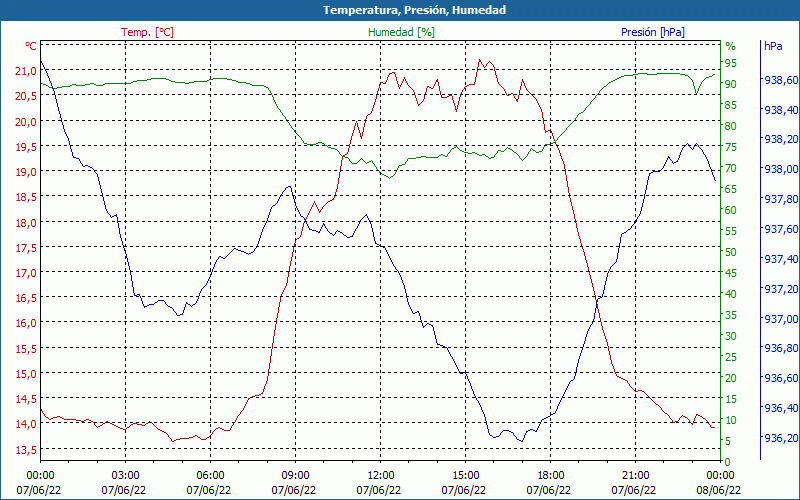This screenshot has width=800, height=500.
Task: Click the 30 humidity axis value
Action: (731, 336)
